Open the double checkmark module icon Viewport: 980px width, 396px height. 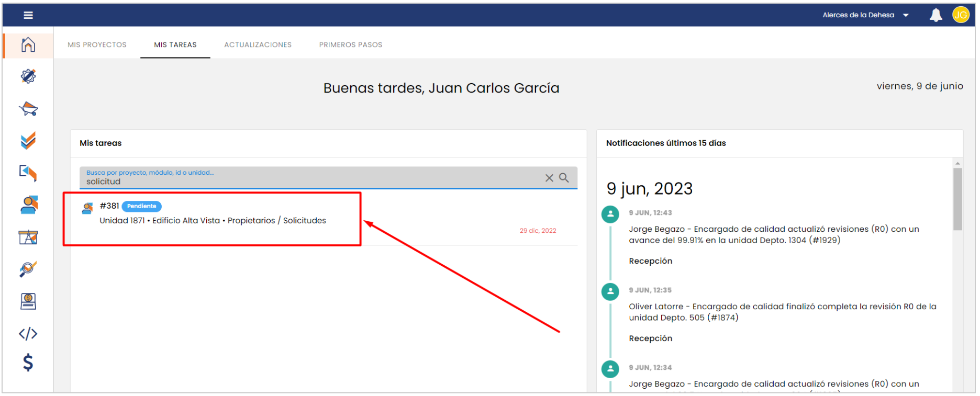(28, 140)
